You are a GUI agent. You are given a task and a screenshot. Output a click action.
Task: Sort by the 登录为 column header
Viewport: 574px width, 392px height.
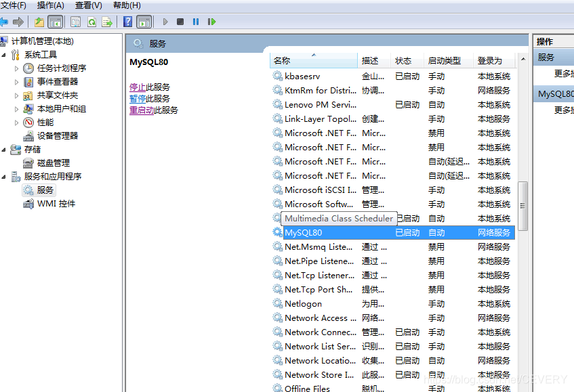495,60
